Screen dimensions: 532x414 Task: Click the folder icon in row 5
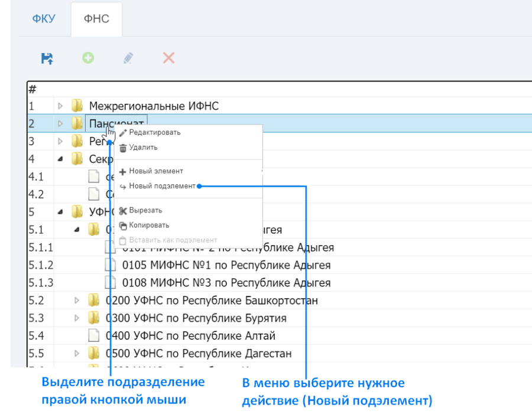[77, 212]
